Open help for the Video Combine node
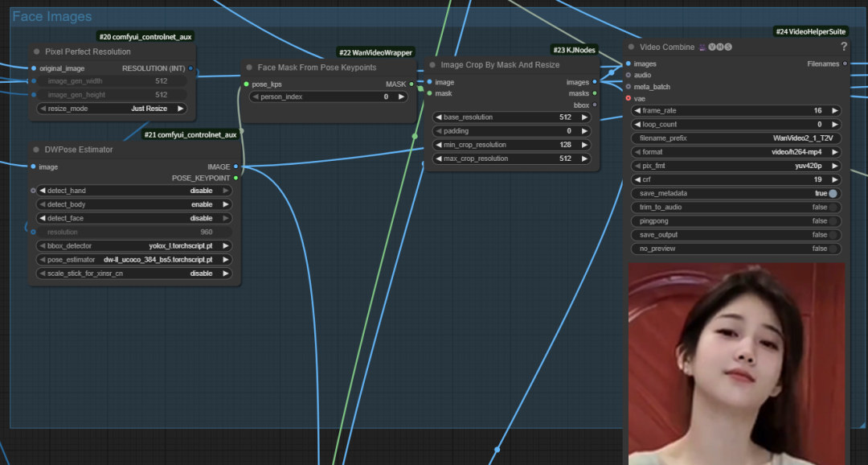The height and width of the screenshot is (465, 868). [x=843, y=47]
